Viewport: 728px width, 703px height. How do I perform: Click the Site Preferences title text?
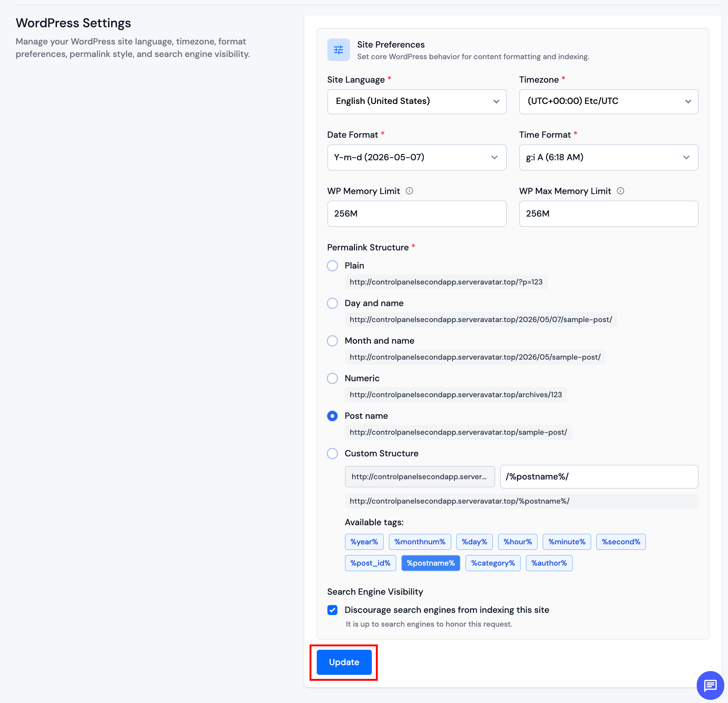[391, 44]
